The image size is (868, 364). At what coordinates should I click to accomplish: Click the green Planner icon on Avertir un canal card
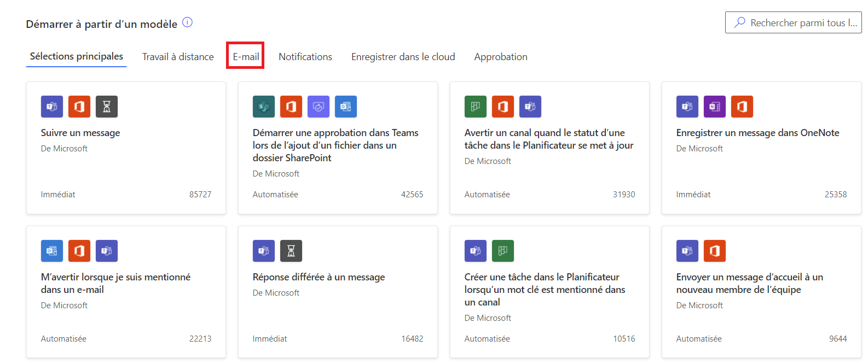[476, 107]
